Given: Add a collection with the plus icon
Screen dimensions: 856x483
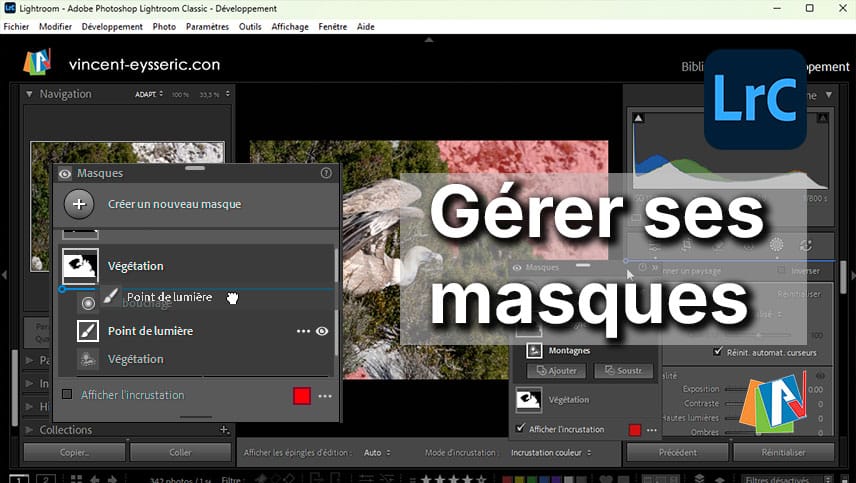Looking at the screenshot, I should [224, 430].
